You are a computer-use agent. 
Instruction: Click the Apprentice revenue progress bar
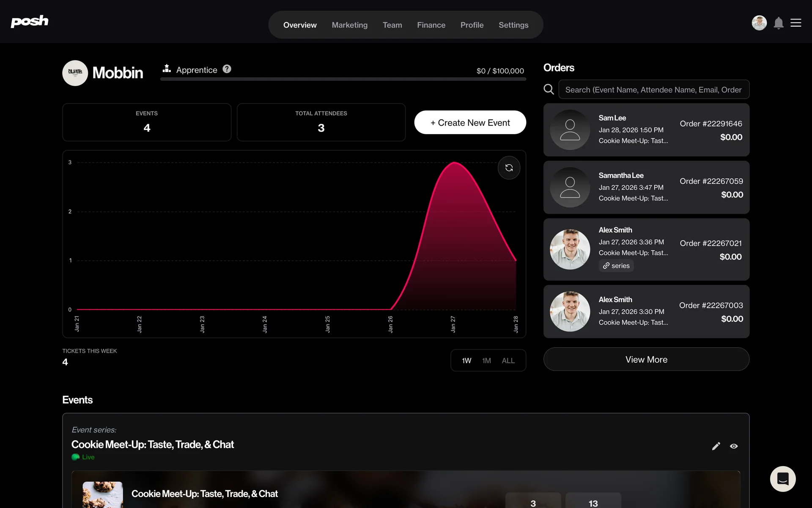[343, 79]
